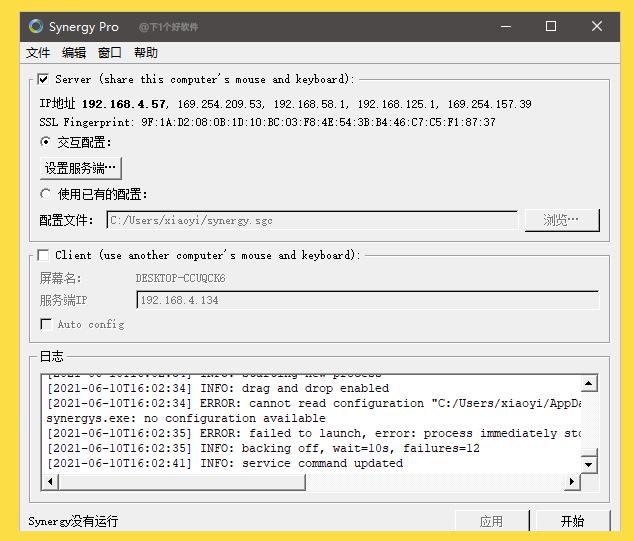Click the Synergy Pro logo icon
Screen dimensions: 634x541
click(36, 27)
